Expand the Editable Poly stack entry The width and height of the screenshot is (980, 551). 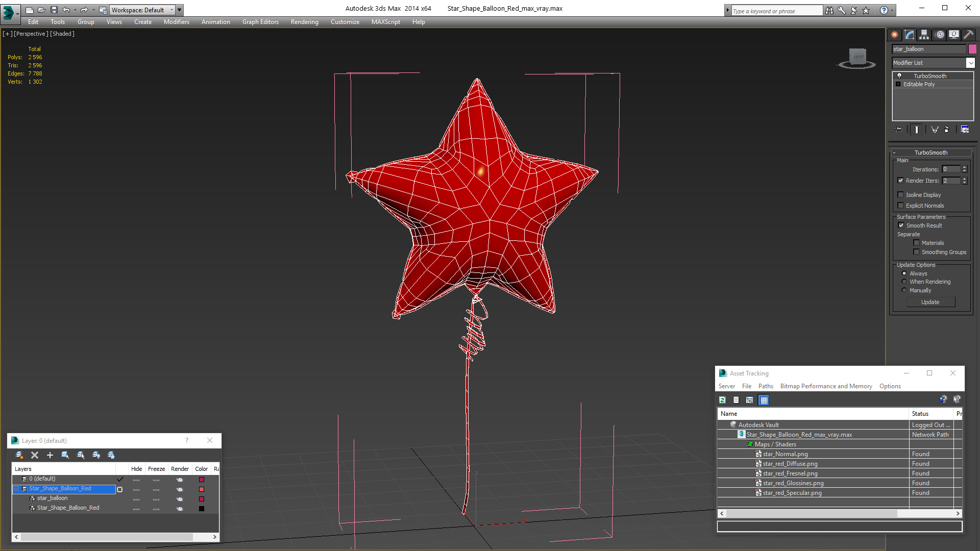click(898, 84)
